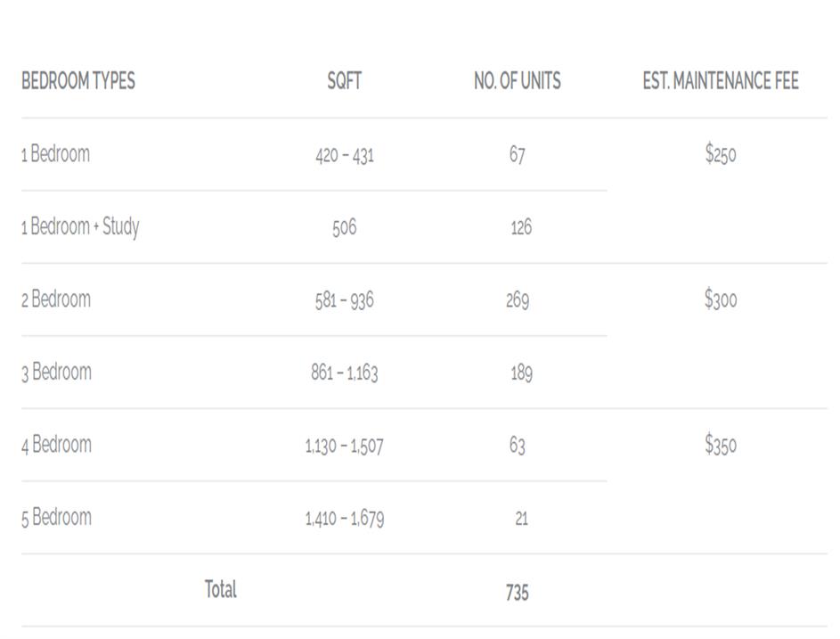The image size is (840, 639).
Task: Click the 269 units cell
Action: click(x=518, y=300)
